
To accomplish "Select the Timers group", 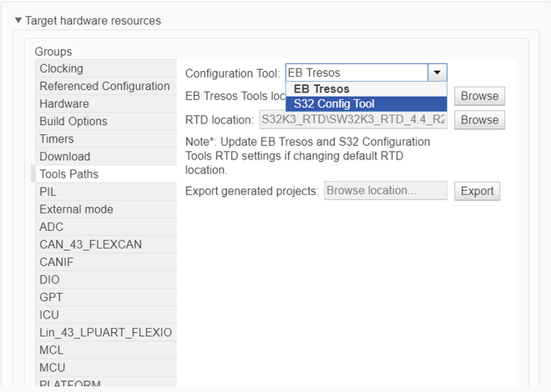I will pyautogui.click(x=56, y=138).
